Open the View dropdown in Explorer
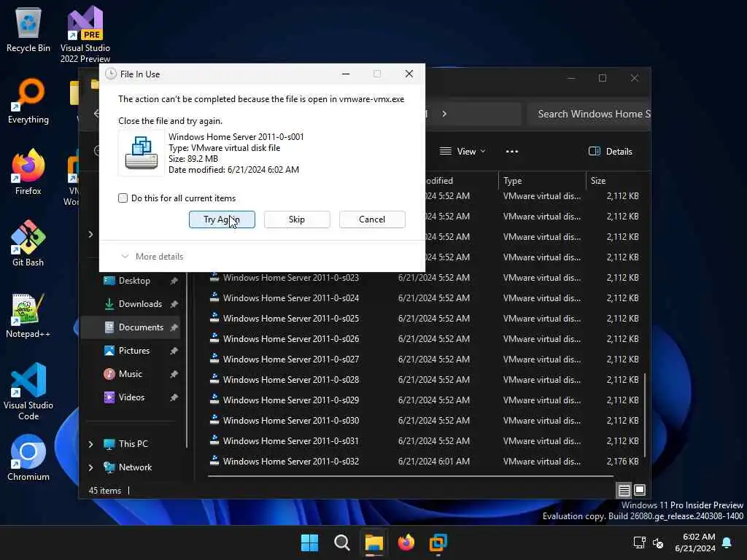 click(x=462, y=152)
